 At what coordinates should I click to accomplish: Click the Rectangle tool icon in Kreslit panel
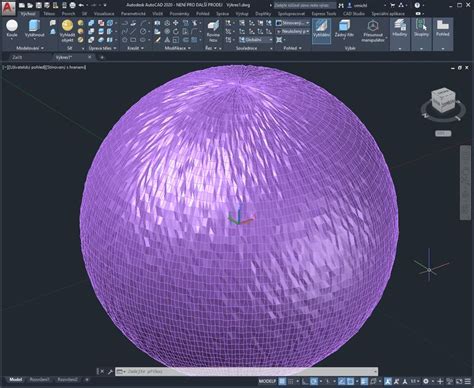click(133, 40)
